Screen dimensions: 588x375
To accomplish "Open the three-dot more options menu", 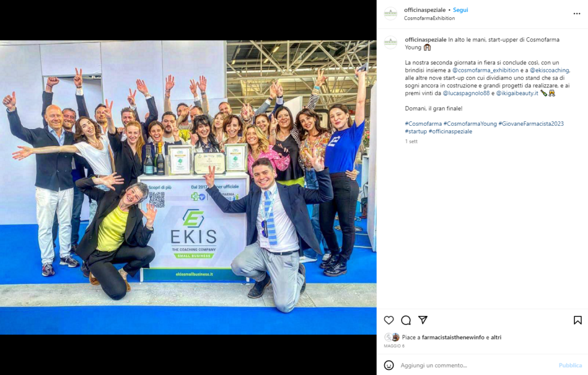I will 577,14.
